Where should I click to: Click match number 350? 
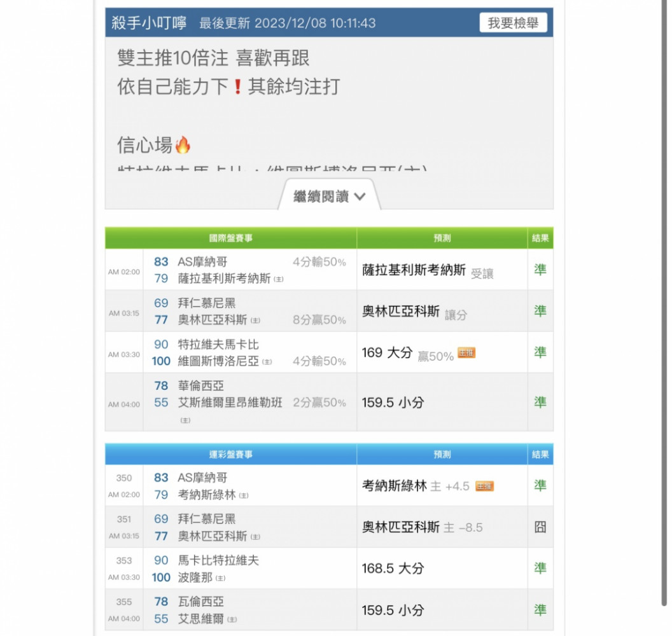124,478
